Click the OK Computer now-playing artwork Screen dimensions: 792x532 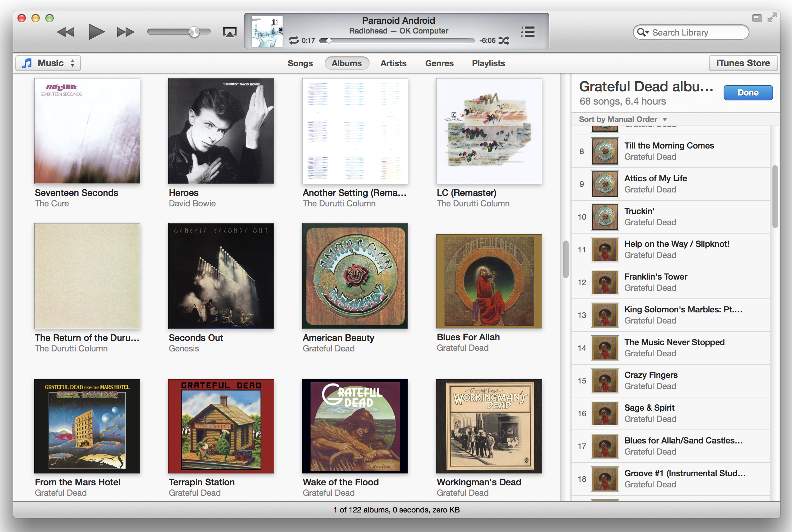pos(267,31)
